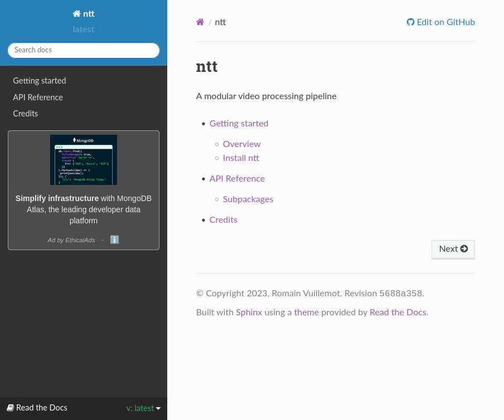The height and width of the screenshot is (420, 504).
Task: Click API Reference in the main contents list
Action: tap(237, 179)
